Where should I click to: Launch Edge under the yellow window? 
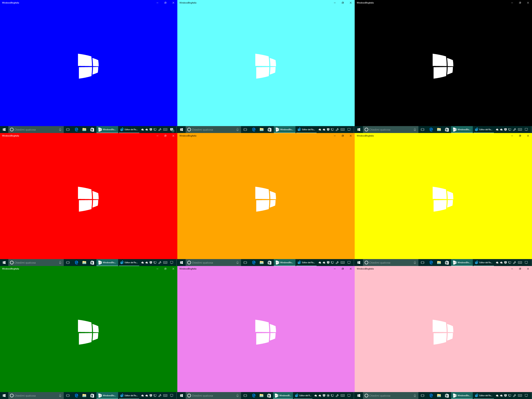[431, 263]
